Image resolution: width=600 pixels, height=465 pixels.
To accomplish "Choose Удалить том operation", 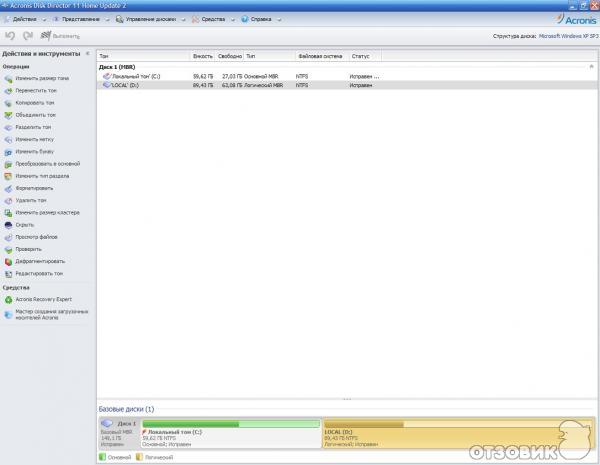I will pyautogui.click(x=26, y=200).
